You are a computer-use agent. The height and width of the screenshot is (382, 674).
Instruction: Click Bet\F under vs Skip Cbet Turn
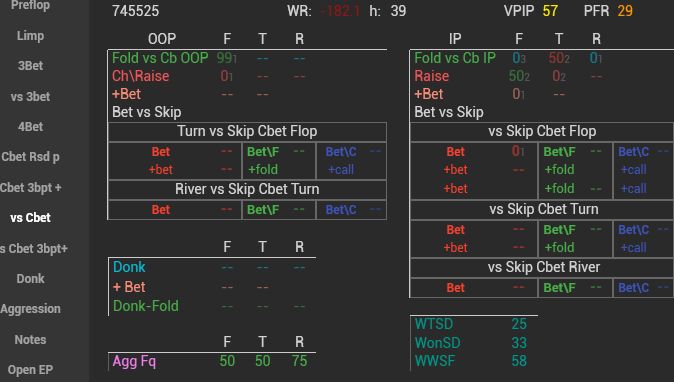pyautogui.click(x=559, y=230)
